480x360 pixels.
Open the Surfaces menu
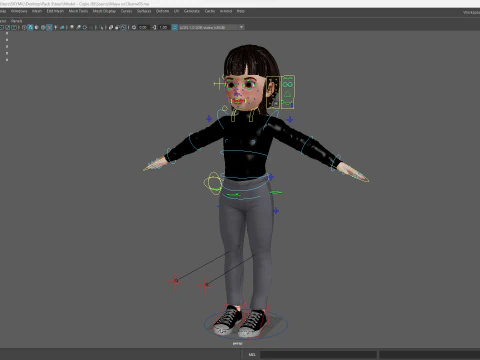coord(144,11)
